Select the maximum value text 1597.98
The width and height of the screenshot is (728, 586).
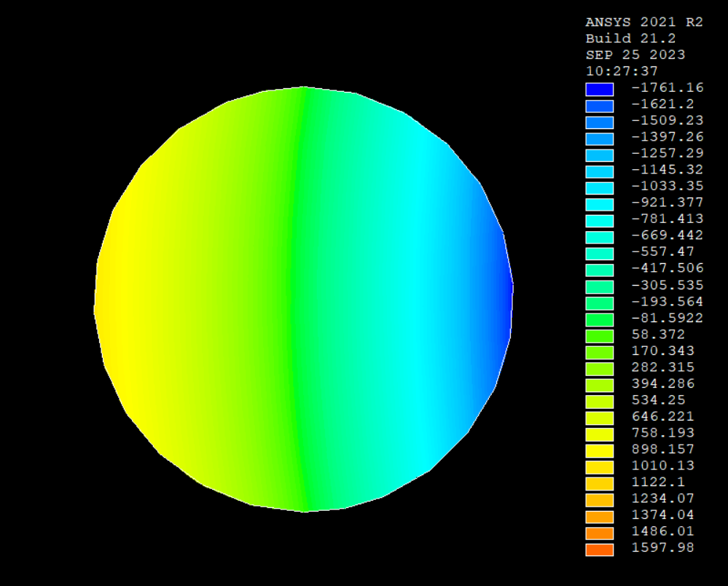click(663, 548)
